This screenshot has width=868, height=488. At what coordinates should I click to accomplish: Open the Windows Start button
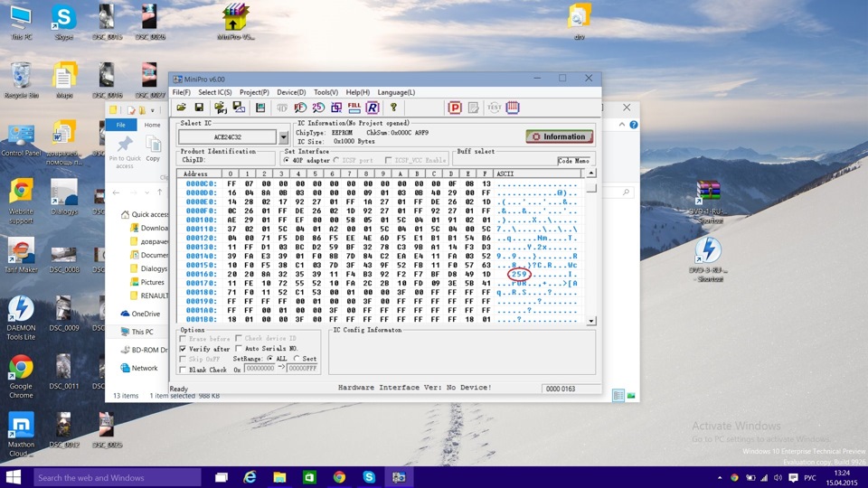click(x=14, y=477)
